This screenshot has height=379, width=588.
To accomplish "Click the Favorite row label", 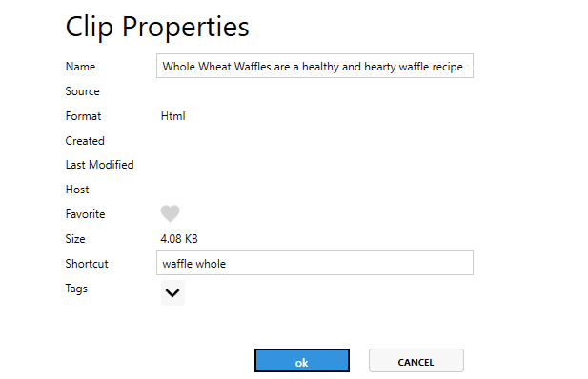I will (x=85, y=214).
